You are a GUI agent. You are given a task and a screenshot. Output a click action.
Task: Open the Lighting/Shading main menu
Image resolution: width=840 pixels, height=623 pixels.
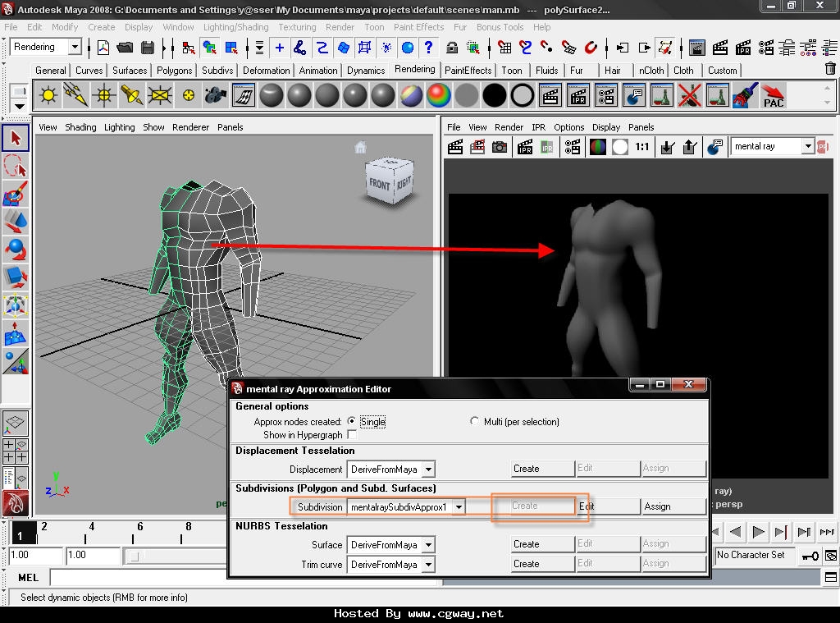pos(235,27)
